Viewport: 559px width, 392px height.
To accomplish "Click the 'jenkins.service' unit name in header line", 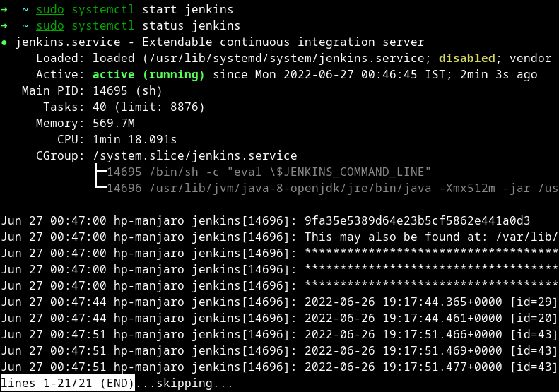I will coord(68,42).
